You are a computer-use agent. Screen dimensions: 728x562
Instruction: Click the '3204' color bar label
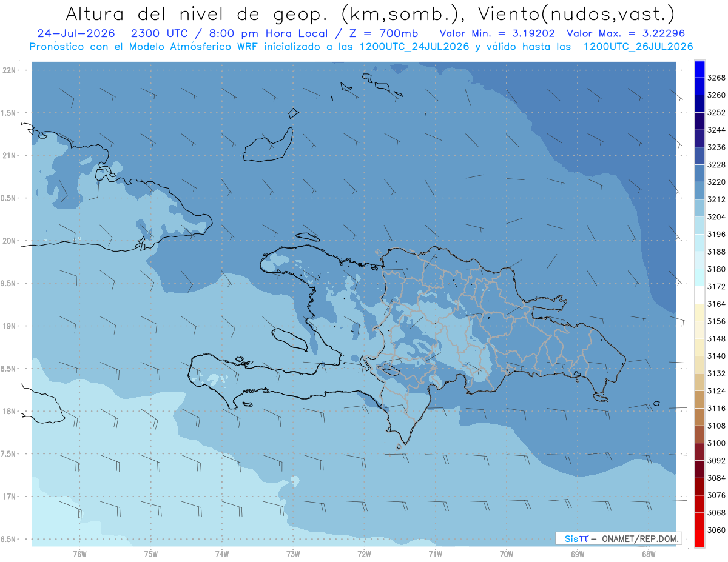(x=716, y=217)
